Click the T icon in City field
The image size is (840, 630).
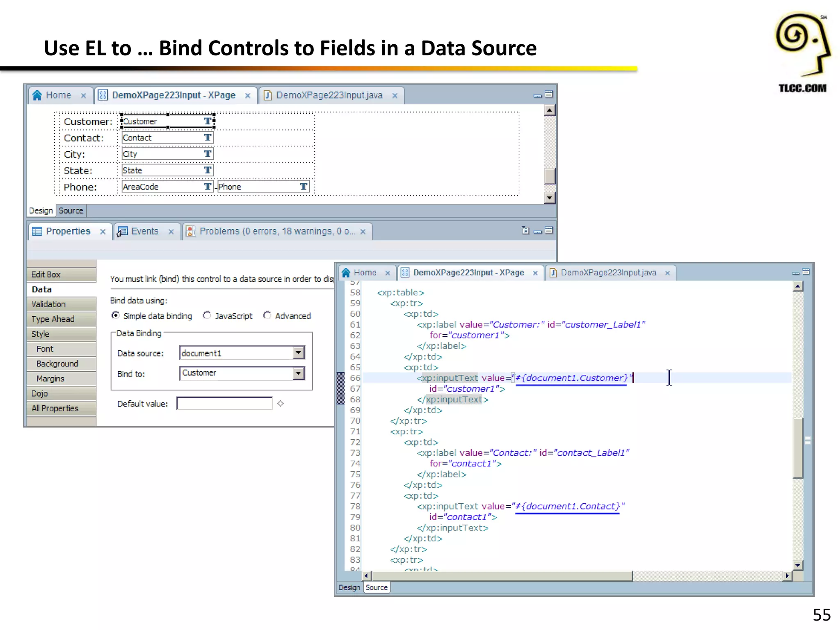coord(208,154)
